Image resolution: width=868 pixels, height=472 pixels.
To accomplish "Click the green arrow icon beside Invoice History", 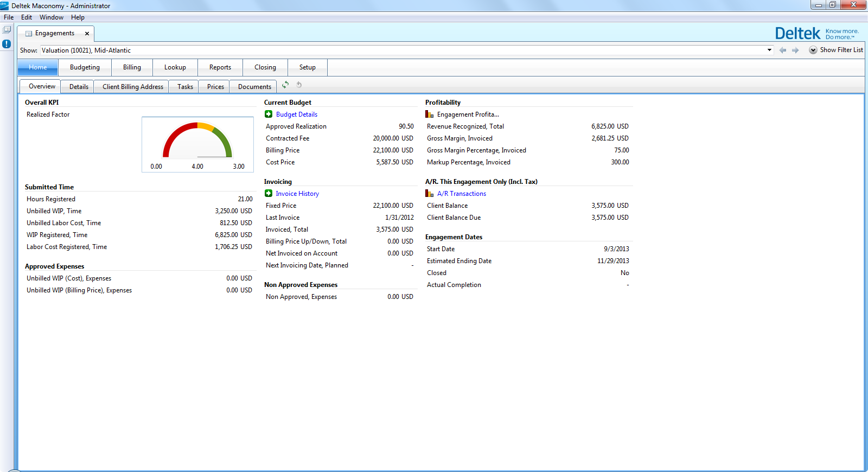I will click(x=269, y=194).
